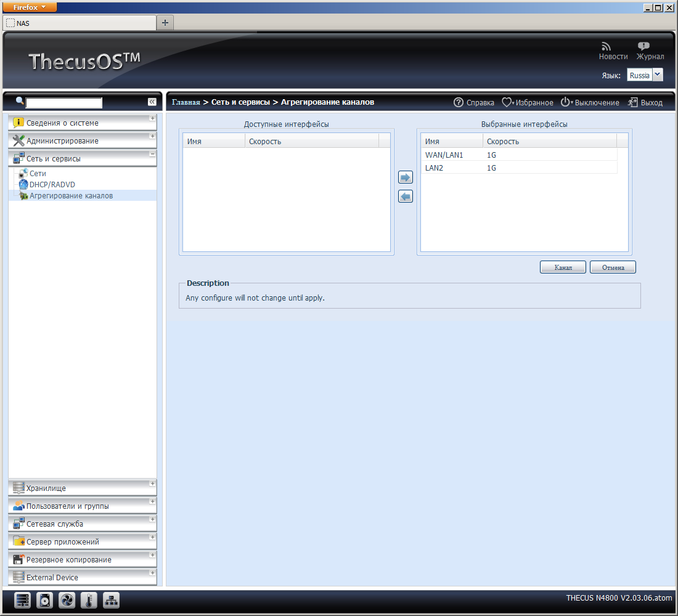
Task: Click the network status icon in footer
Action: 111,601
